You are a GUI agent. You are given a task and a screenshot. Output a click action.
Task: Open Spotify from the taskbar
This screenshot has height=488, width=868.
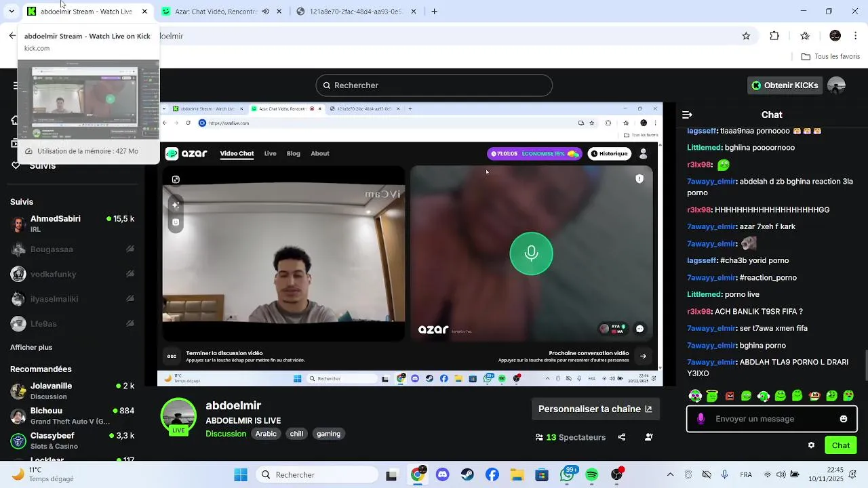(x=591, y=475)
